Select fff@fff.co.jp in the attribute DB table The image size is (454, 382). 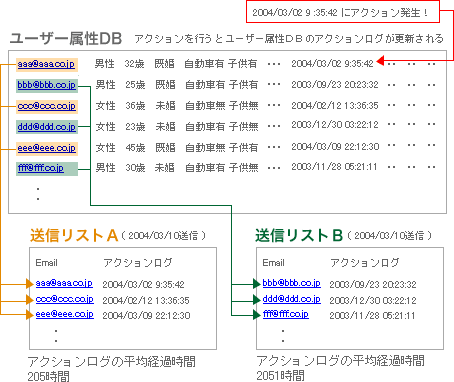[x=41, y=168]
